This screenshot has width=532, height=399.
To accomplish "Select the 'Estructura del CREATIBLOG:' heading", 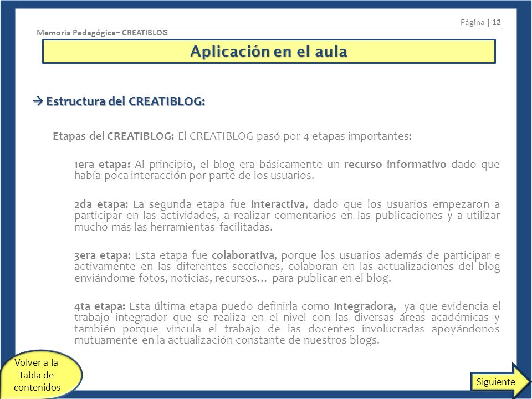I will (x=126, y=101).
